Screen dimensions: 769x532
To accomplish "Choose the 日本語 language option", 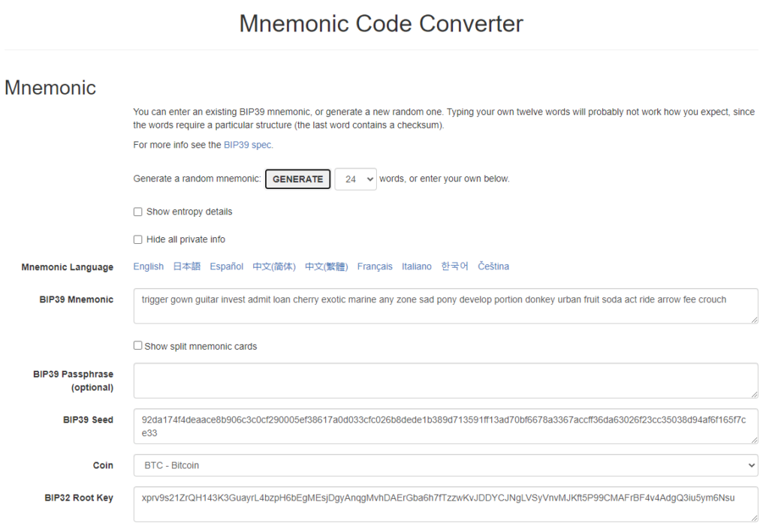I will (185, 266).
